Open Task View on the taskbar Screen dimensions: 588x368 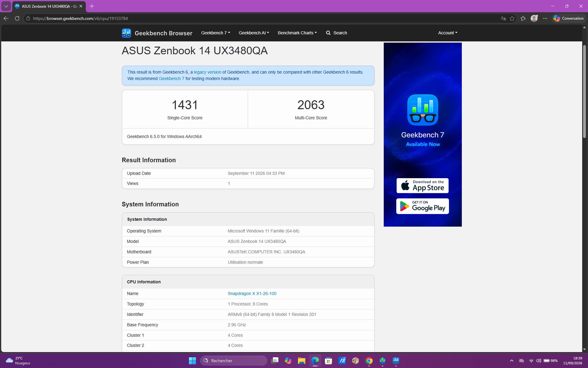coord(275,361)
